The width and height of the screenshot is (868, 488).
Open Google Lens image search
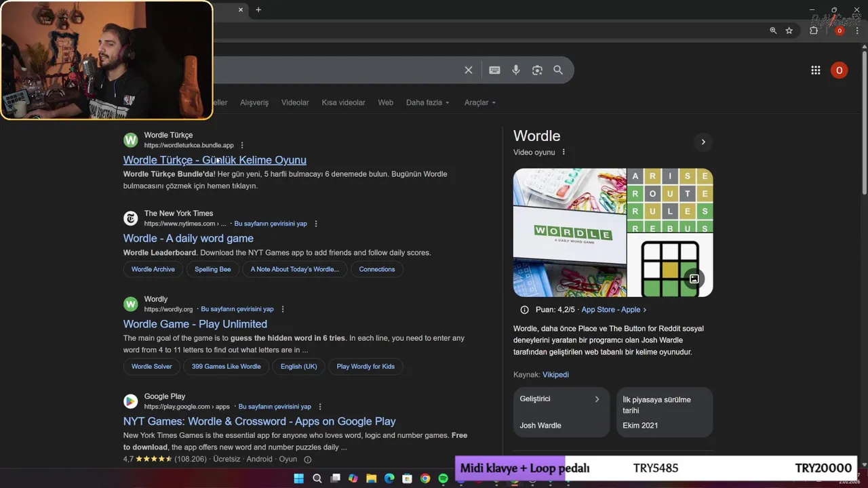pyautogui.click(x=537, y=70)
